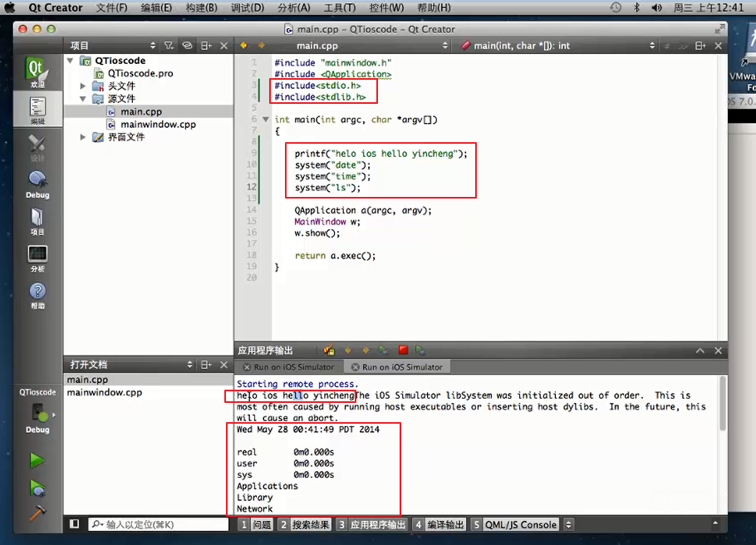Expand the 界面文件 forms folder

pyautogui.click(x=83, y=137)
